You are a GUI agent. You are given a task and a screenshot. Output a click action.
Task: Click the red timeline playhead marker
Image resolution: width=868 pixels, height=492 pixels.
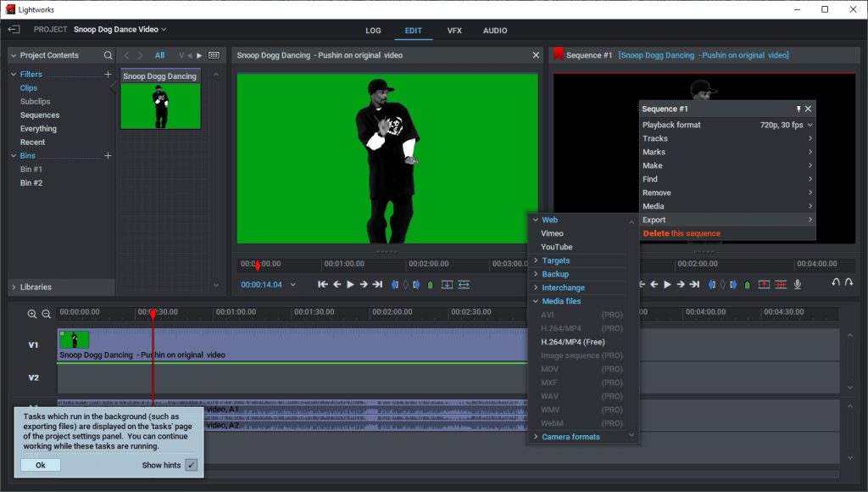[x=153, y=314]
